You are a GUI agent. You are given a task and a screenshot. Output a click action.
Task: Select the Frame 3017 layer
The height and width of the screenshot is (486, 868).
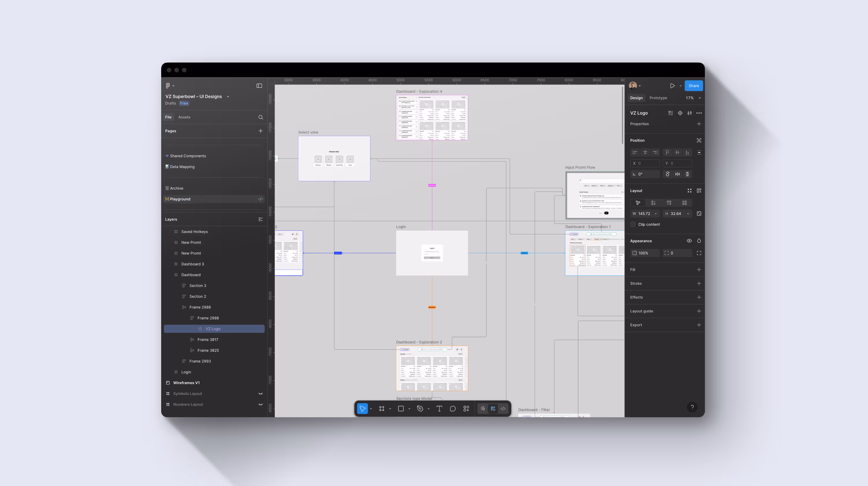click(208, 340)
